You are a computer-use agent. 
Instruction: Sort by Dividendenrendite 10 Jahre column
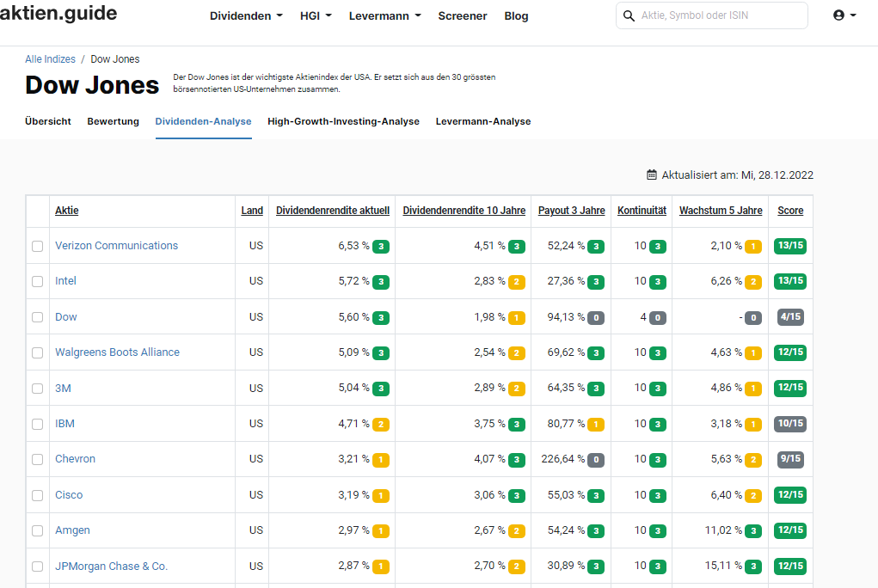[x=464, y=211]
